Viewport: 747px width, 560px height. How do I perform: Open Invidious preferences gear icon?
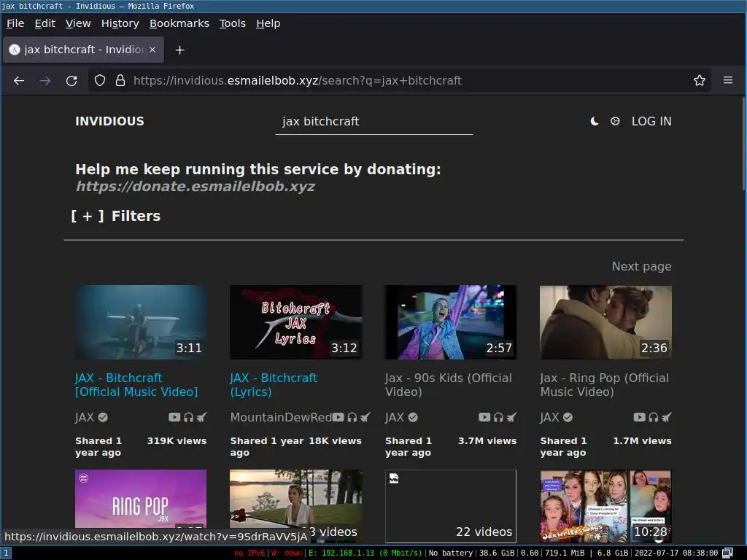tap(615, 122)
